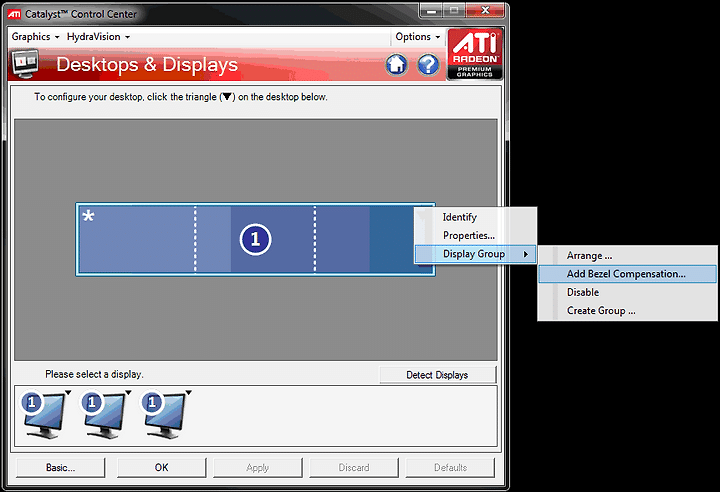Select Add Bezel Compensation... in submenu

pyautogui.click(x=627, y=274)
